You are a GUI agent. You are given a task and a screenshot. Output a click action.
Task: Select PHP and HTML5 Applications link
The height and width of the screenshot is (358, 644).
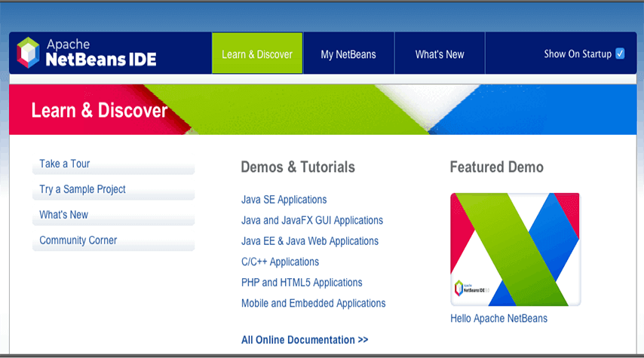click(x=302, y=283)
